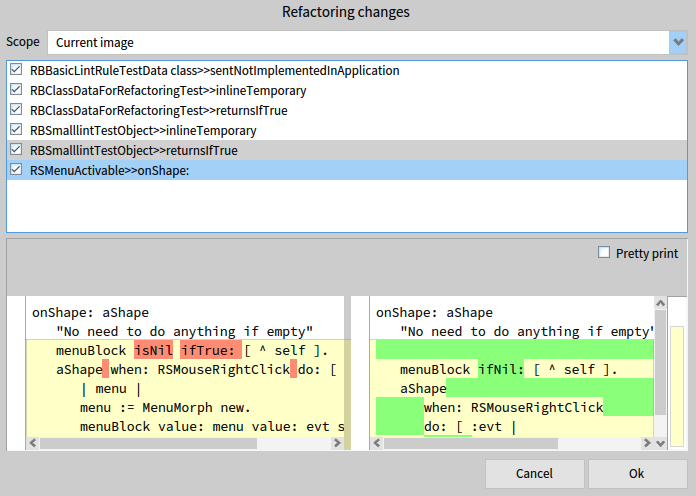
Task: Toggle checkbox for RBClassDataForRefactoringTest>>returnsIfTrue
Action: pos(15,110)
